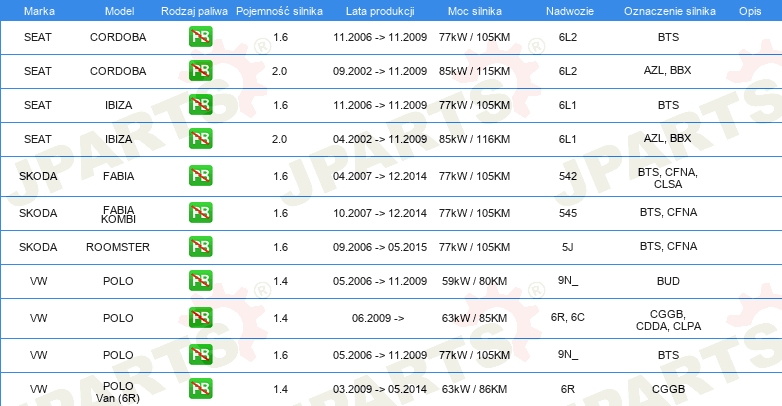Select the power value 63kW / 85KM
This screenshot has width=782, height=406.
pos(474,318)
